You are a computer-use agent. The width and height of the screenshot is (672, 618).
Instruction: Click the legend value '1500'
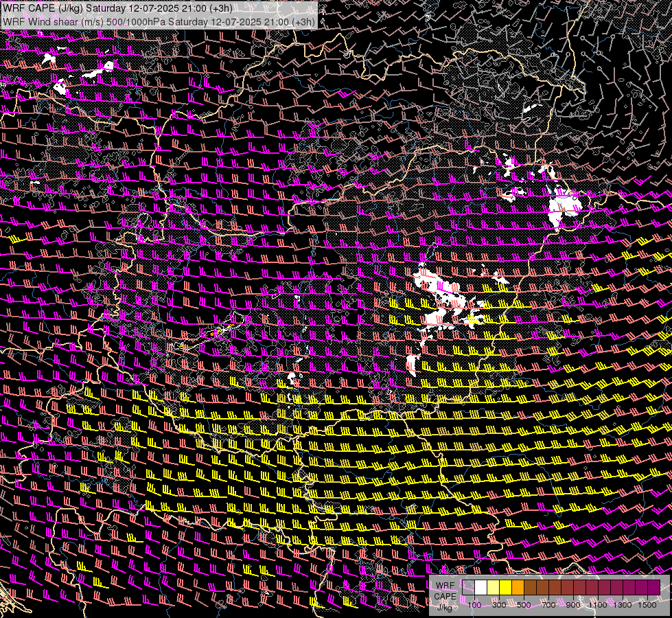point(647,605)
